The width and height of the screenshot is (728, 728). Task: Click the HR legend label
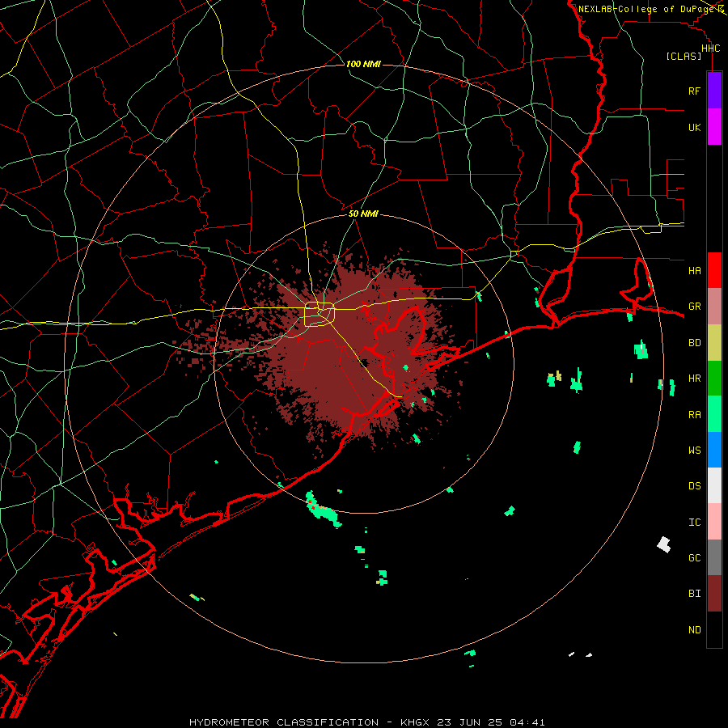point(694,378)
